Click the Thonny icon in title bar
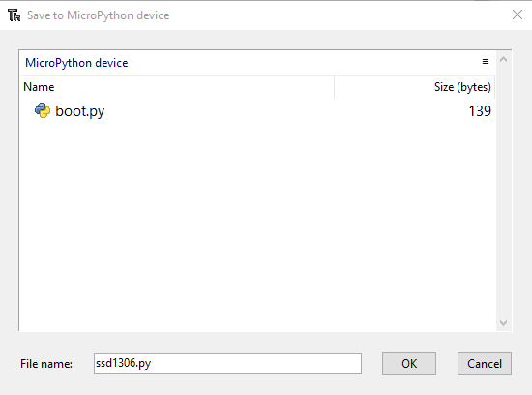 (x=14, y=15)
